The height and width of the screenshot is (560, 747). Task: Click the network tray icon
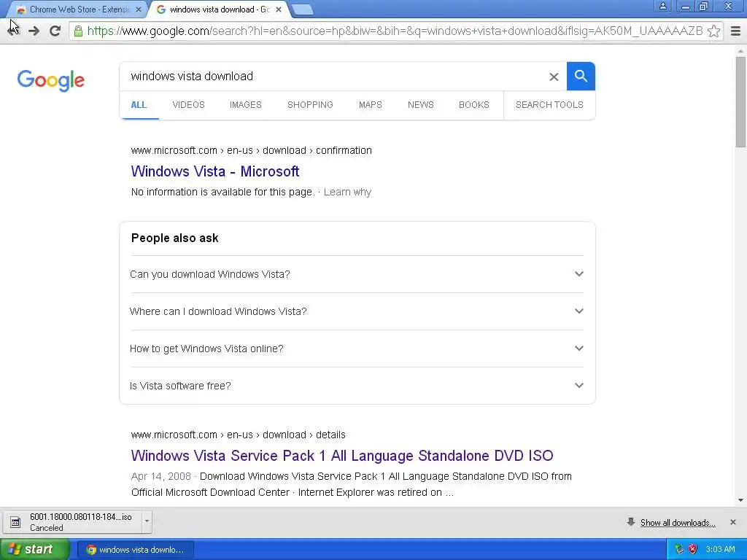(679, 549)
